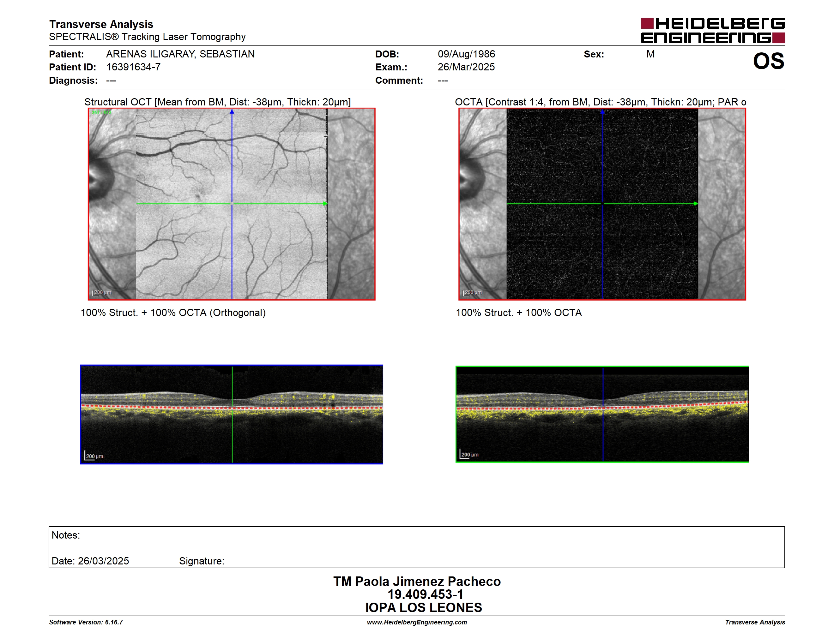The width and height of the screenshot is (834, 644).
Task: Click the Heidelberg Engineering logo
Action: click(x=713, y=31)
